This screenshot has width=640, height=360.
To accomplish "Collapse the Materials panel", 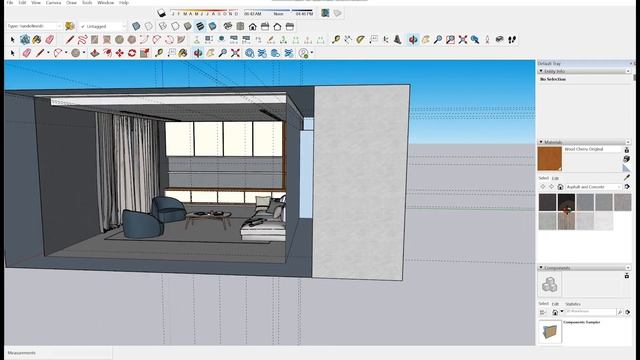I will [x=541, y=142].
